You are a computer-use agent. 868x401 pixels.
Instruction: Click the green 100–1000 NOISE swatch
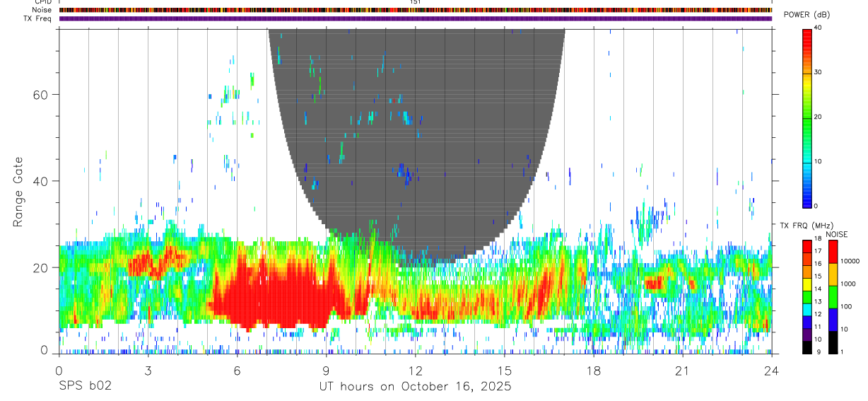833,296
